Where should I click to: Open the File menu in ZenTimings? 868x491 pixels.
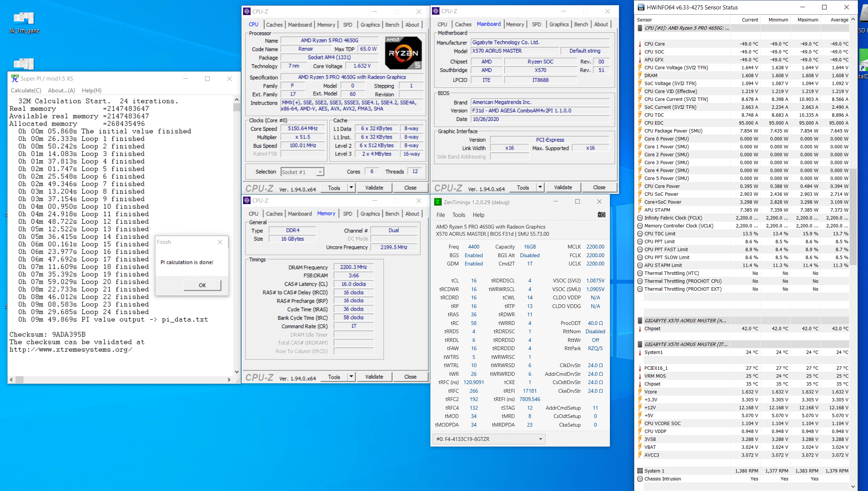coord(441,215)
